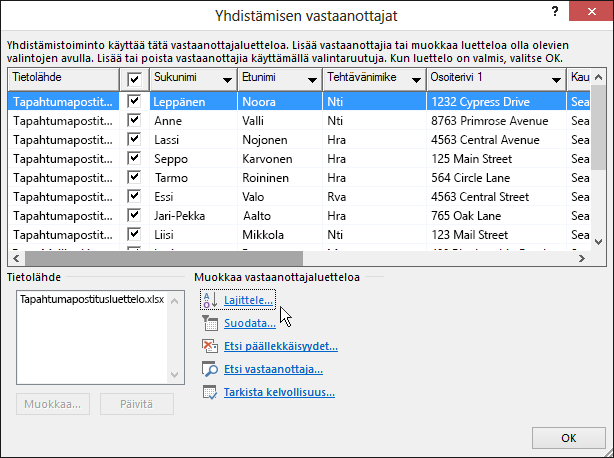614x458 pixels.
Task: Open the Osoiterivi 1 column dropdown arrow
Action: pyautogui.click(x=556, y=80)
